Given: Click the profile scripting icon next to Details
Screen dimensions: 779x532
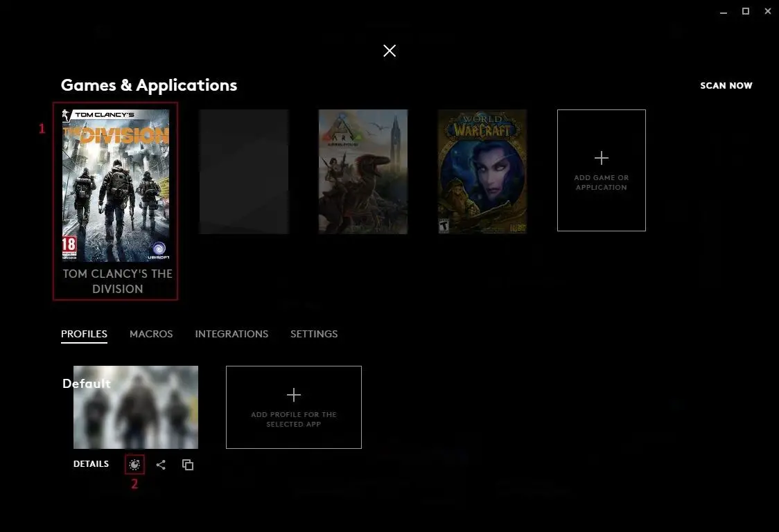Looking at the screenshot, I should pyautogui.click(x=134, y=464).
